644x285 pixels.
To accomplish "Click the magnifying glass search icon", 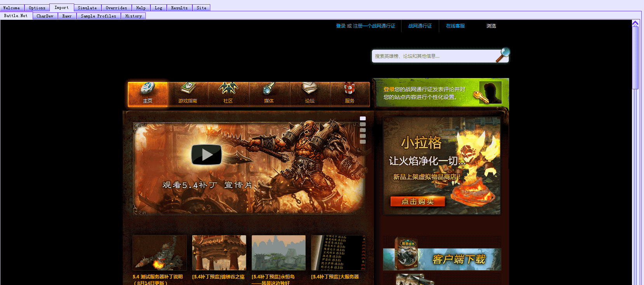I will (x=503, y=55).
